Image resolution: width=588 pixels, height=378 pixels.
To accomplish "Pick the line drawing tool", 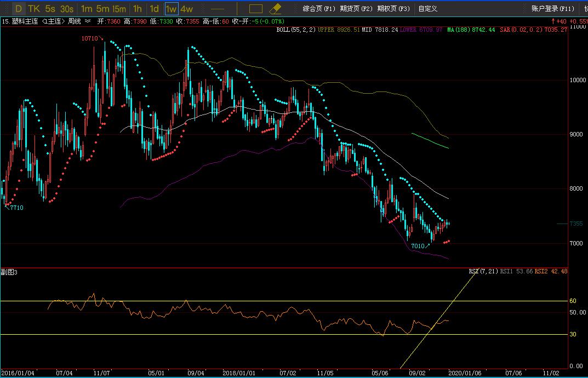I will point(218,9).
